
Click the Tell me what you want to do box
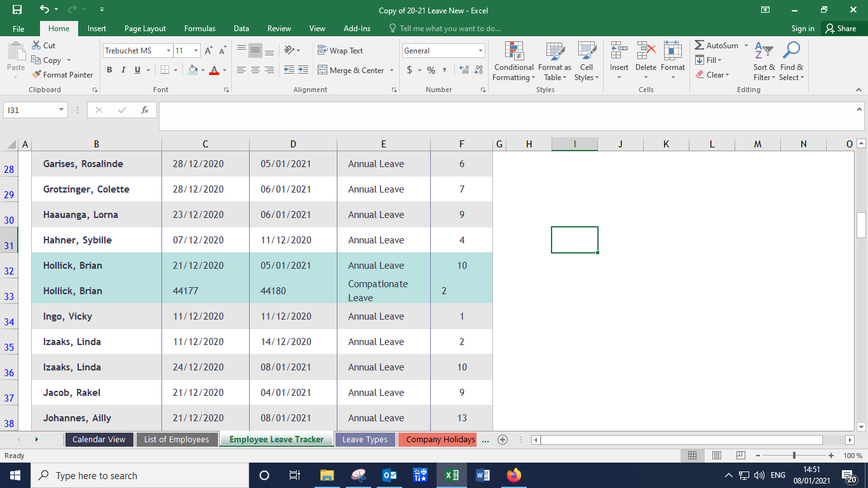tap(445, 29)
